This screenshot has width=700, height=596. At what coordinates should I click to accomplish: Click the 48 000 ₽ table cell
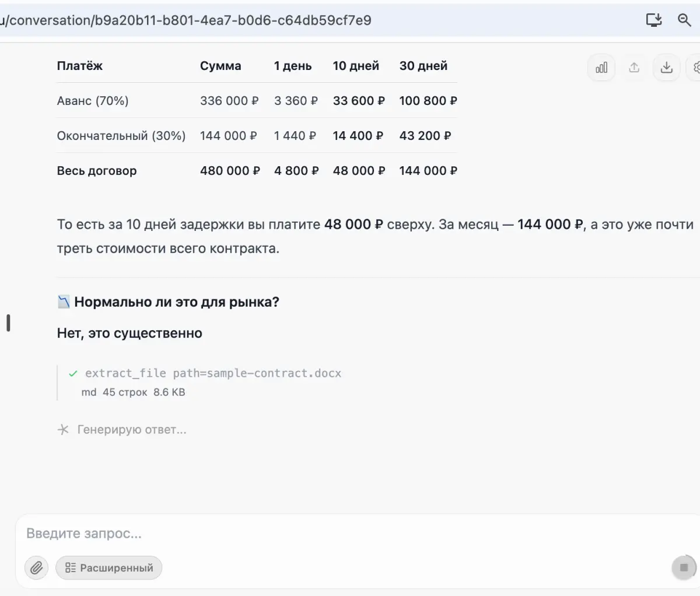pos(359,171)
